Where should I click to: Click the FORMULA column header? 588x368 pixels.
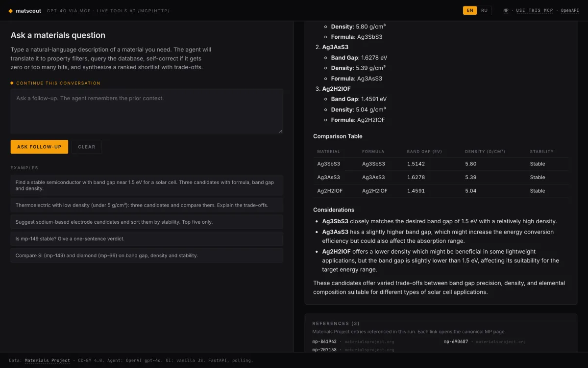[373, 152]
